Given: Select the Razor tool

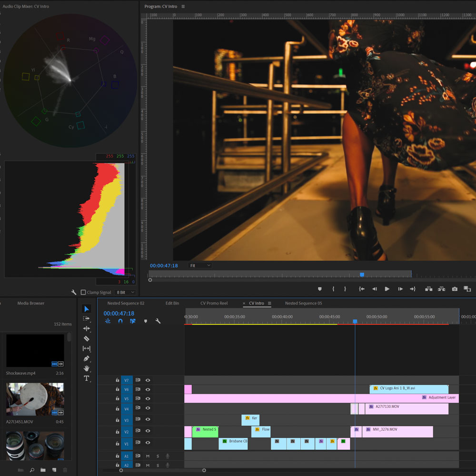Looking at the screenshot, I should tap(87, 338).
